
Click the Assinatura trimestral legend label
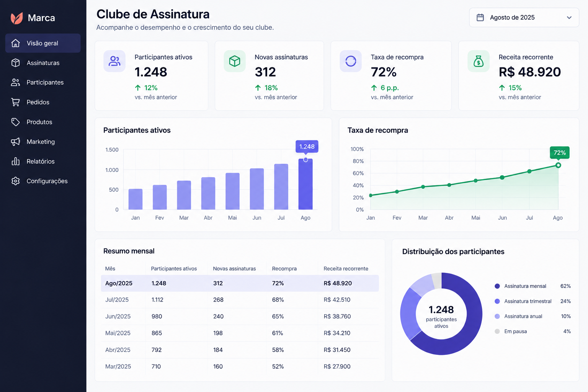528,301
